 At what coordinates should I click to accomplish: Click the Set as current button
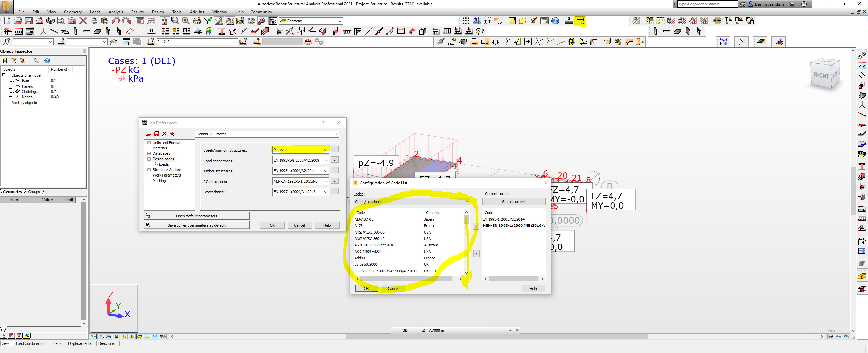point(514,202)
